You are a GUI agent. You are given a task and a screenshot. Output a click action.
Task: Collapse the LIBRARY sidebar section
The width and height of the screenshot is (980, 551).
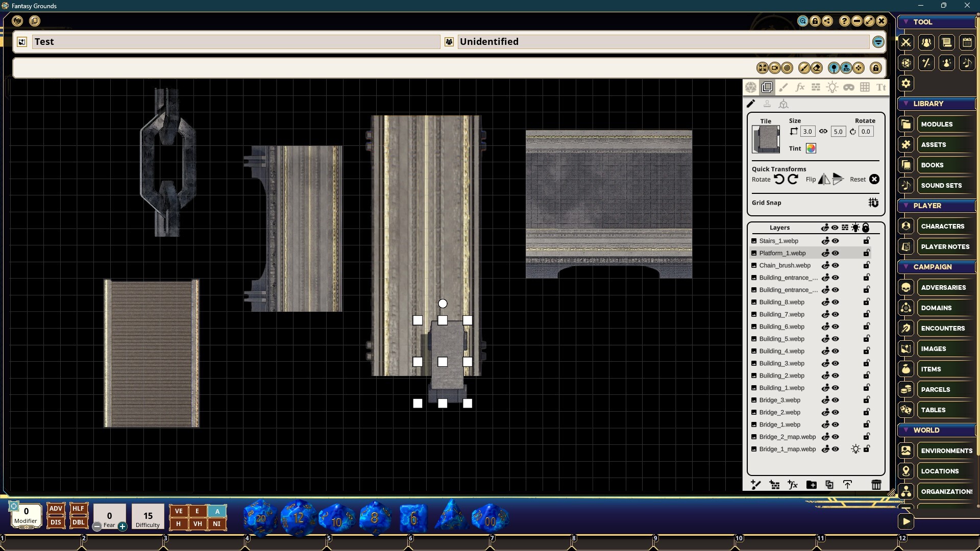click(x=906, y=104)
